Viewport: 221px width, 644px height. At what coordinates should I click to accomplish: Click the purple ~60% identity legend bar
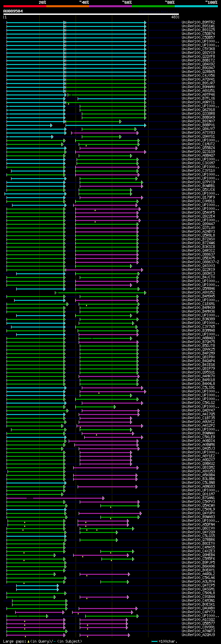(110, 6)
